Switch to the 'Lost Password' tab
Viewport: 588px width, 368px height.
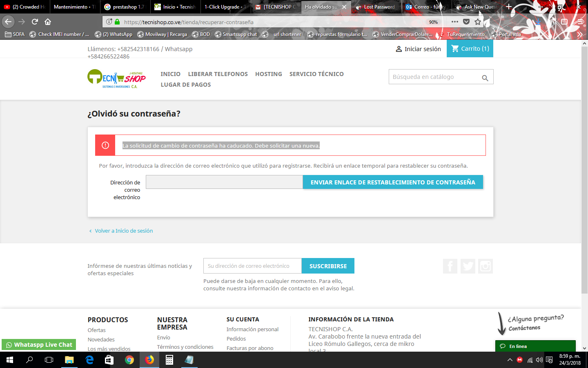(376, 7)
